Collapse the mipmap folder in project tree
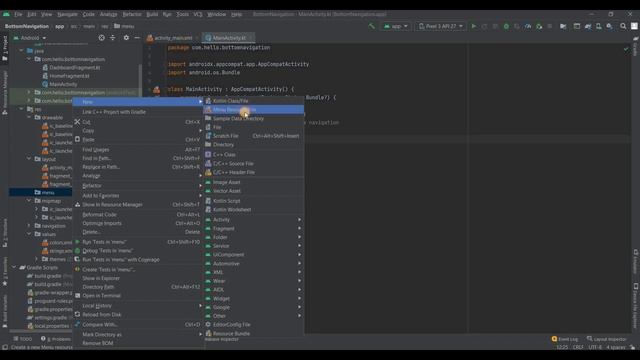The width and height of the screenshot is (640, 360). point(29,201)
